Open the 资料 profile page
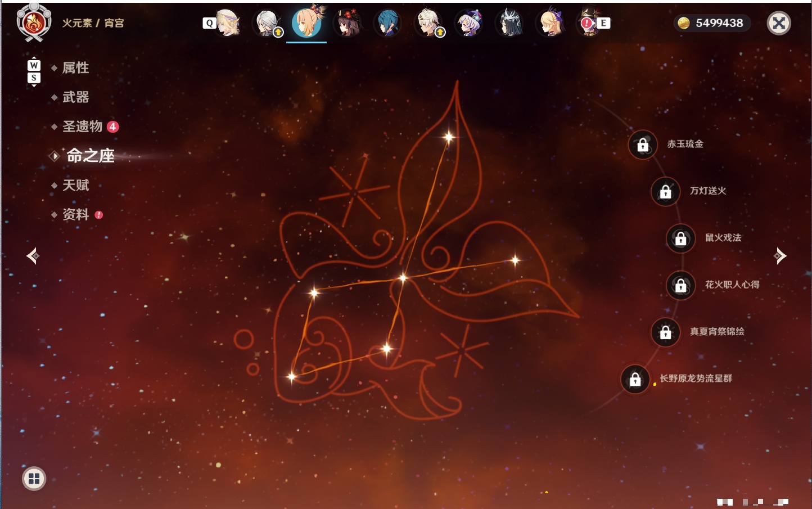Screen dimensions: 812x509 coord(75,214)
